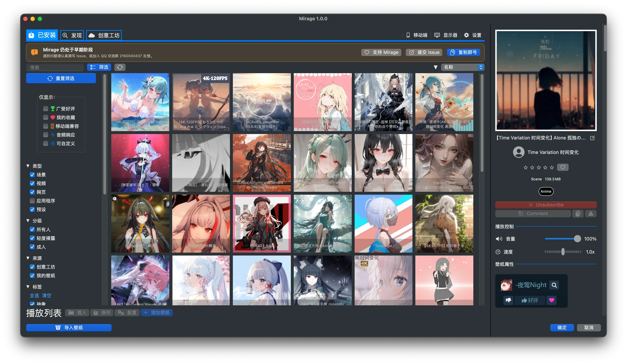
Task: Click 重置筛选 button
Action: click(61, 78)
